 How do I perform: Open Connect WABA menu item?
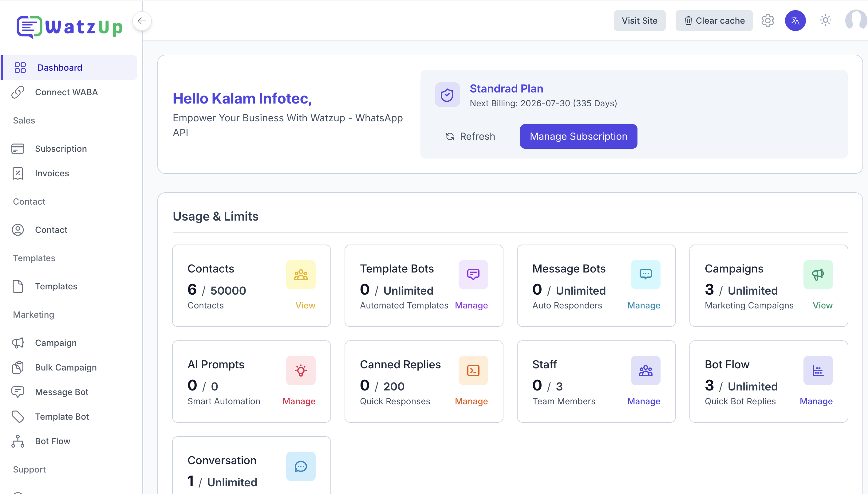pyautogui.click(x=69, y=92)
